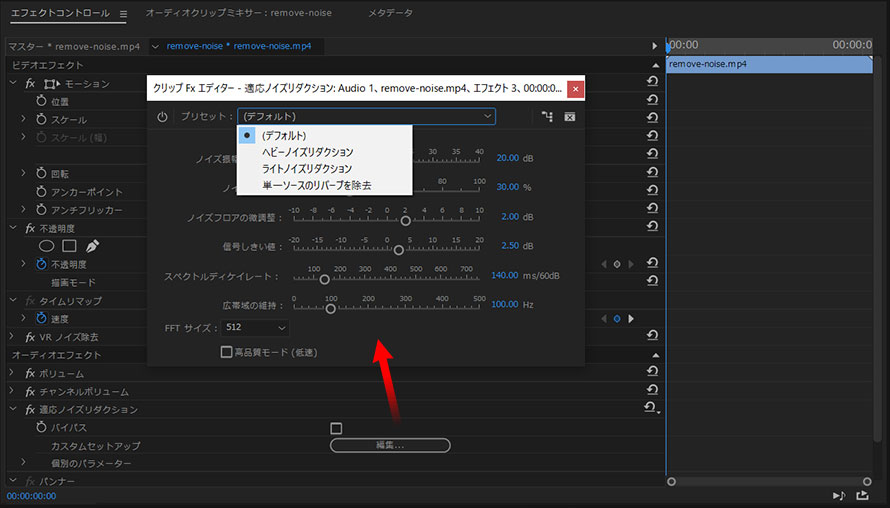Open the FFT サイズ dropdown

pos(255,327)
